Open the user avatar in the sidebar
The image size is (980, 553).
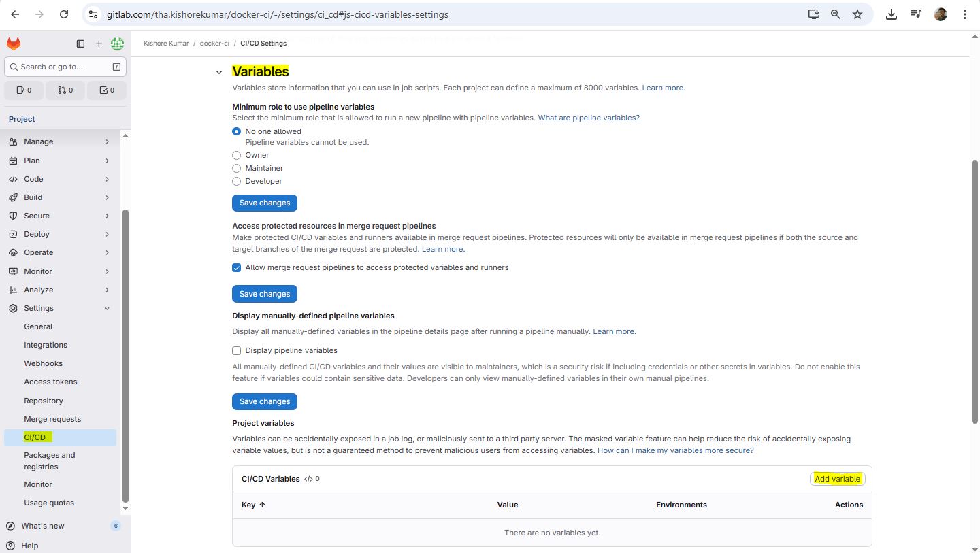pos(117,44)
